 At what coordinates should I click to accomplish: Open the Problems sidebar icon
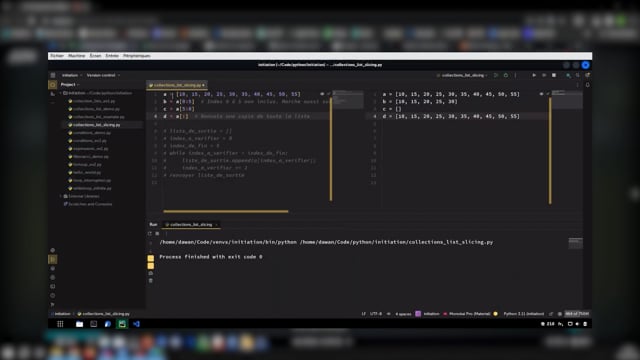[x=53, y=296]
